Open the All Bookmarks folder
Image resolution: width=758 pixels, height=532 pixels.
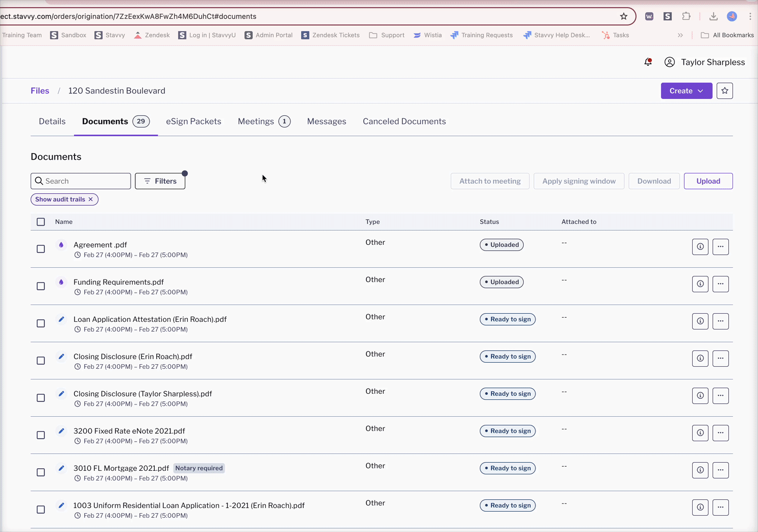(727, 35)
